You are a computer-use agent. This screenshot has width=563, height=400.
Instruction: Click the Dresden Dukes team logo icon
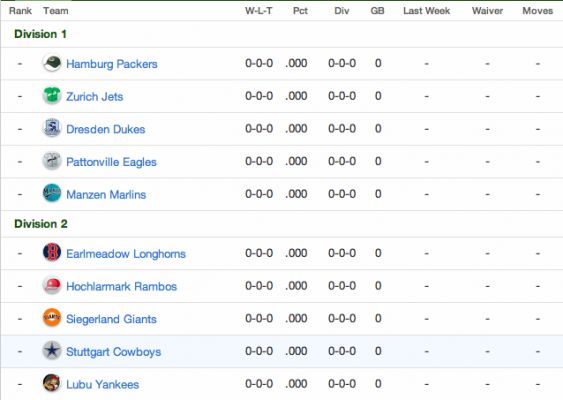click(52, 128)
